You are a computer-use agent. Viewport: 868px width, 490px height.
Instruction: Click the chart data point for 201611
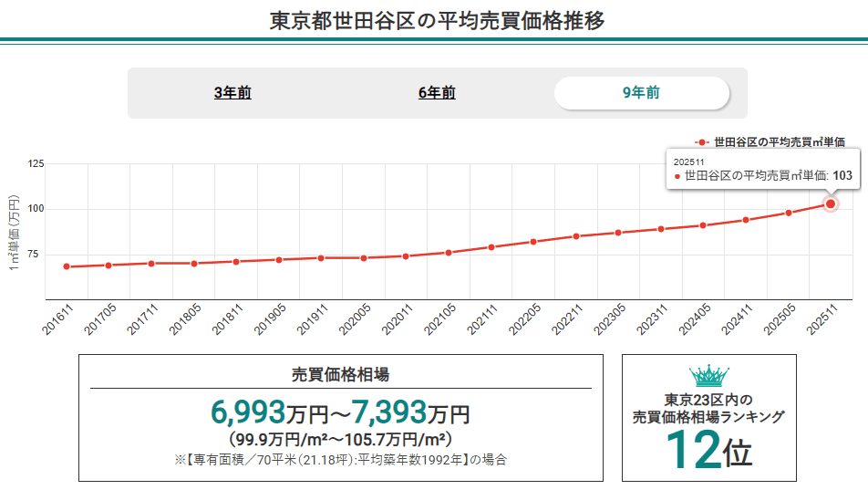(67, 266)
